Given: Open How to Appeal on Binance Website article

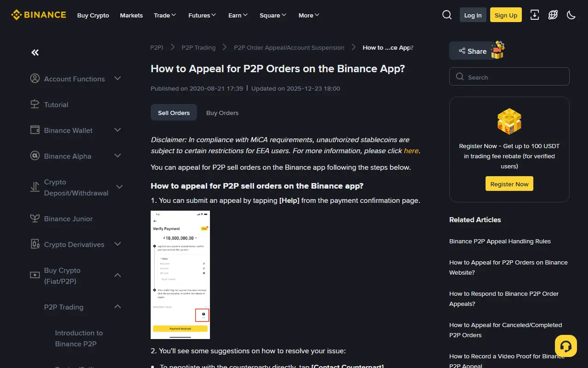Looking at the screenshot, I should (509, 267).
